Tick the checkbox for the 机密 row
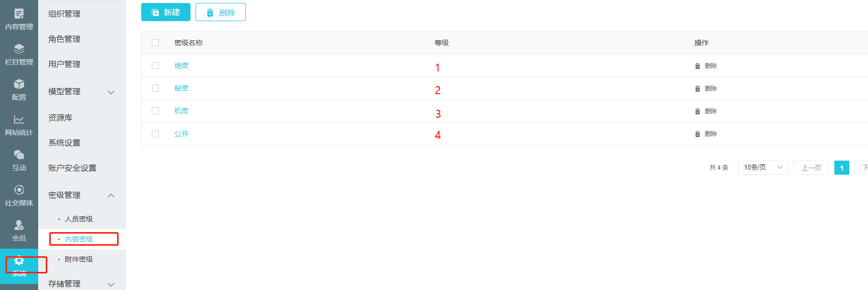The image size is (868, 290). [155, 111]
